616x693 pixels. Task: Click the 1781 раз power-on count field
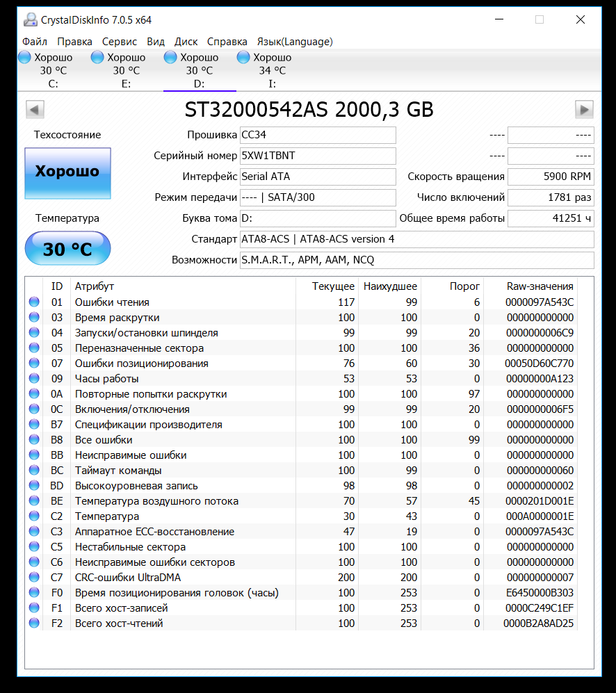click(x=551, y=197)
